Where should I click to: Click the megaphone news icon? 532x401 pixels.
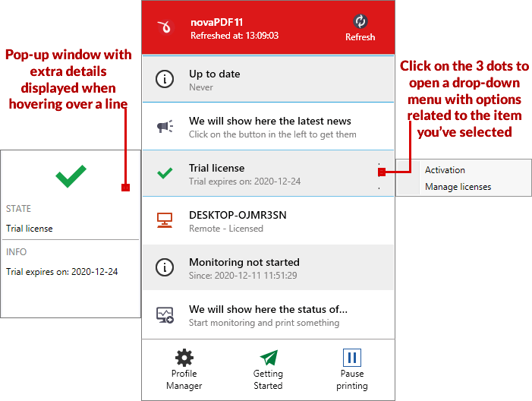pyautogui.click(x=165, y=127)
